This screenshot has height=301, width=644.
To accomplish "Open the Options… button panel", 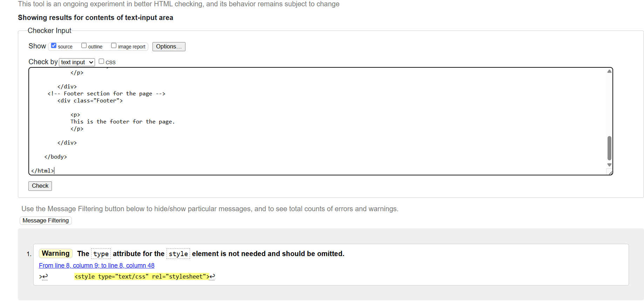I will pos(169,47).
